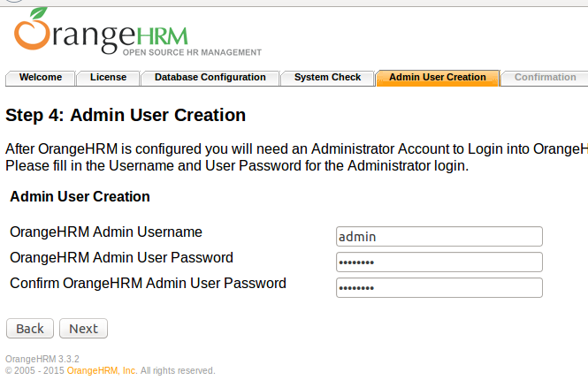Click the OrangeHRM logo
Screen dimensions: 588x380
(137, 32)
